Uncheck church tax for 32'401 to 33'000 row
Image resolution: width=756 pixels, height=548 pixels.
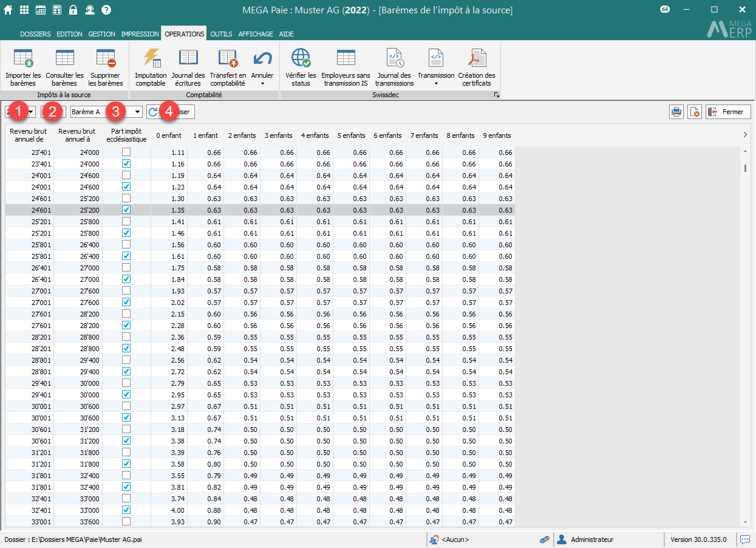tap(126, 510)
